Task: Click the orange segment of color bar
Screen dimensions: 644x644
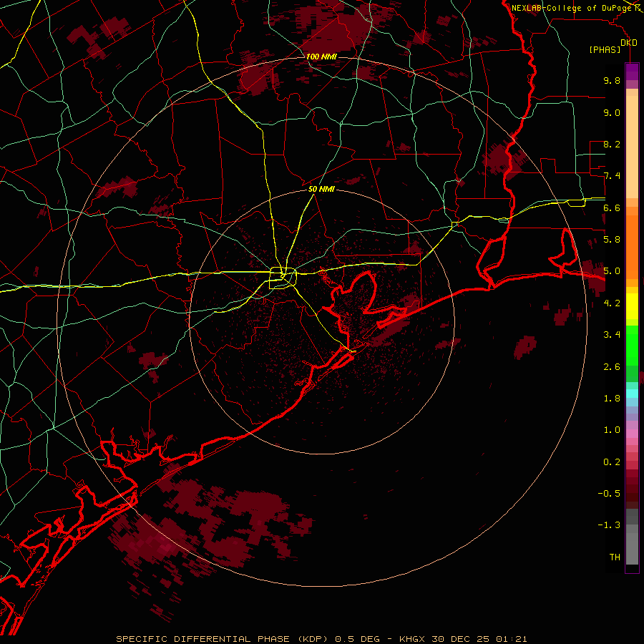Action: (x=632, y=248)
